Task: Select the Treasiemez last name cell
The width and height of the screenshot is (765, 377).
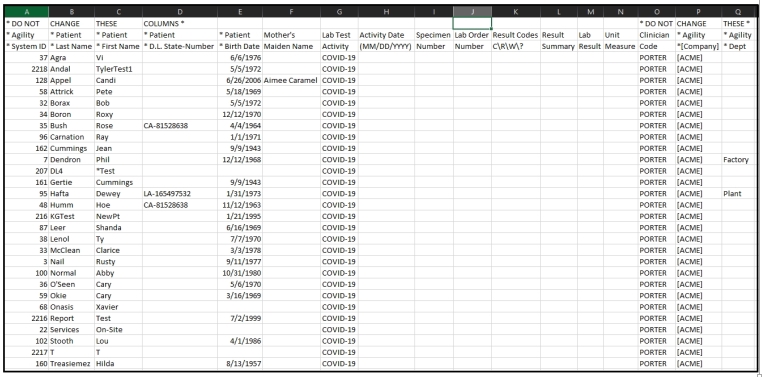Action: coord(71,363)
